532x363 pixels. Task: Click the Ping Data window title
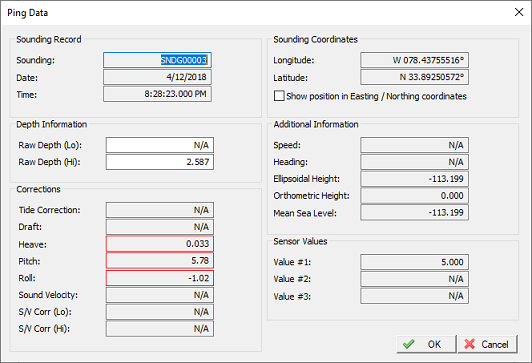[27, 13]
